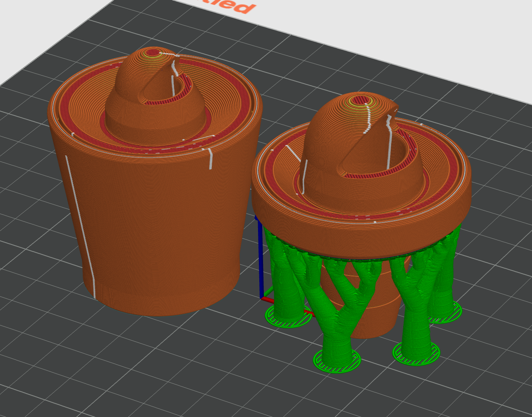Click the top hole of right model's cone
The height and width of the screenshot is (417, 532).
pos(359,100)
